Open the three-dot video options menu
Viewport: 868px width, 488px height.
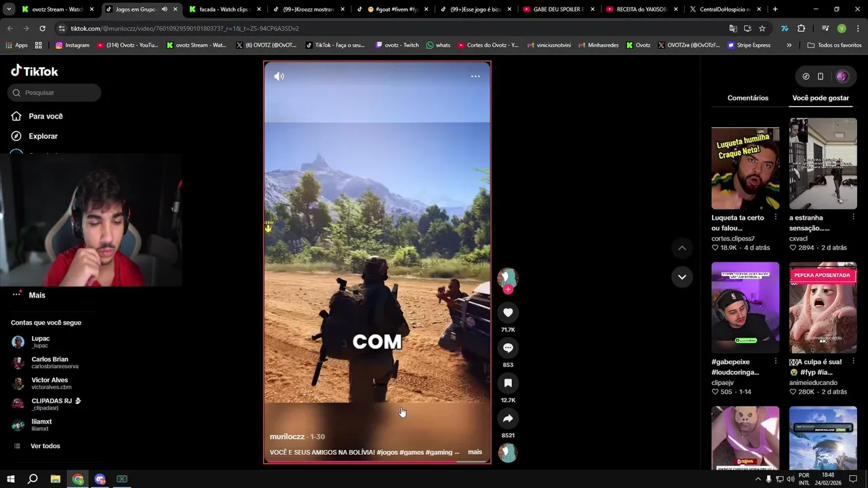coord(475,77)
